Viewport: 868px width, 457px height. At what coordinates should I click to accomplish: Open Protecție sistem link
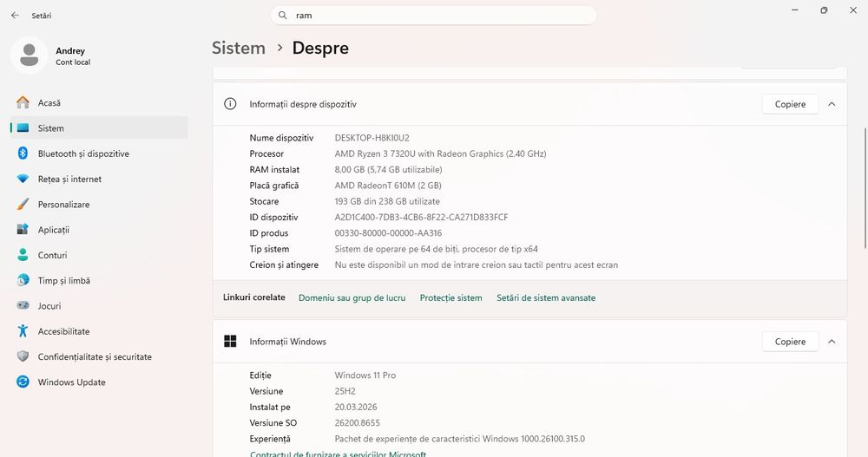[x=450, y=297]
